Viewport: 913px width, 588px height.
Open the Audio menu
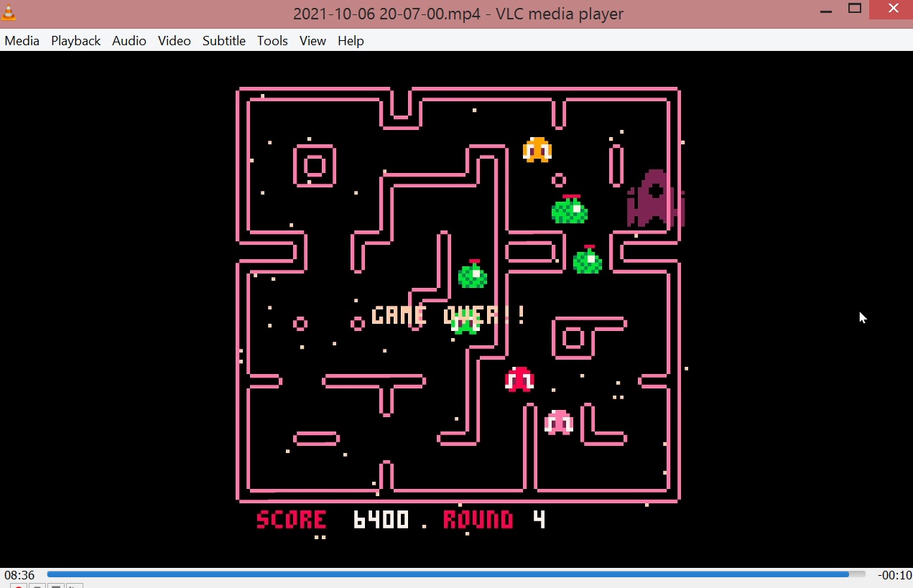pyautogui.click(x=129, y=41)
